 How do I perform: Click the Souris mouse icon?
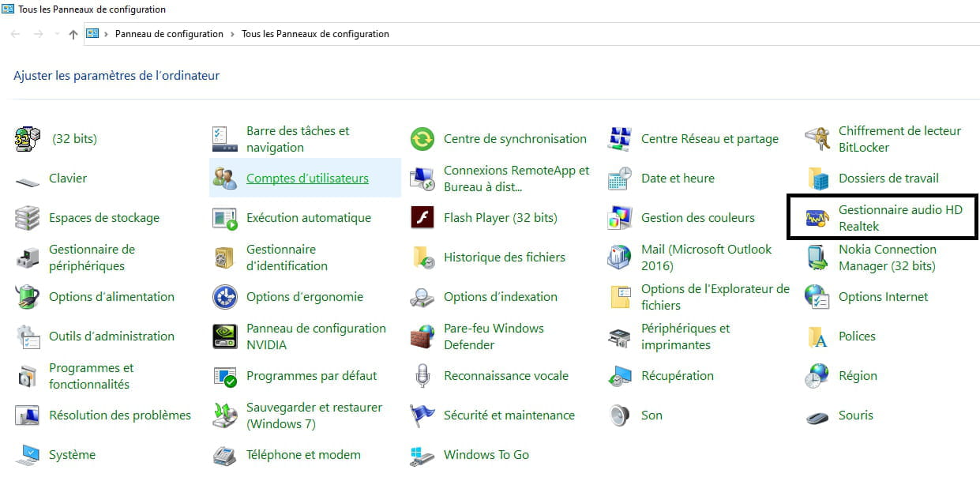tap(817, 415)
